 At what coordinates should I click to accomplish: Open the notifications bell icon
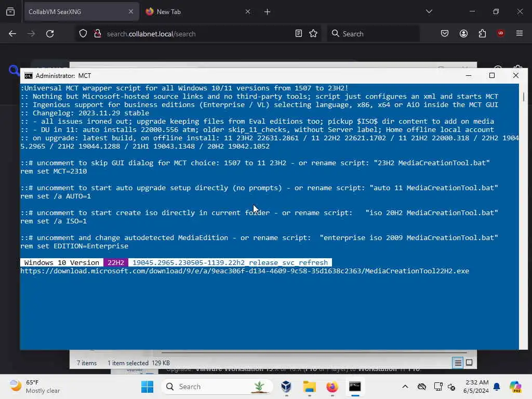point(497,387)
